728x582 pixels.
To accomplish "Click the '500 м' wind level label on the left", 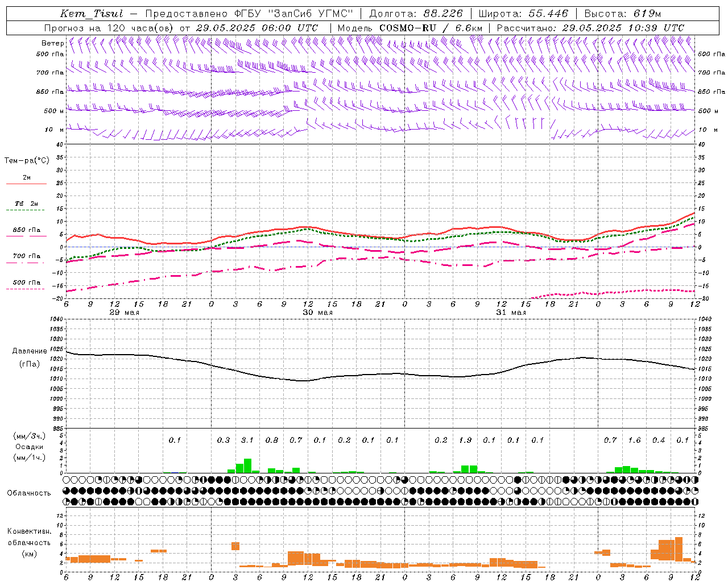I will (x=54, y=111).
